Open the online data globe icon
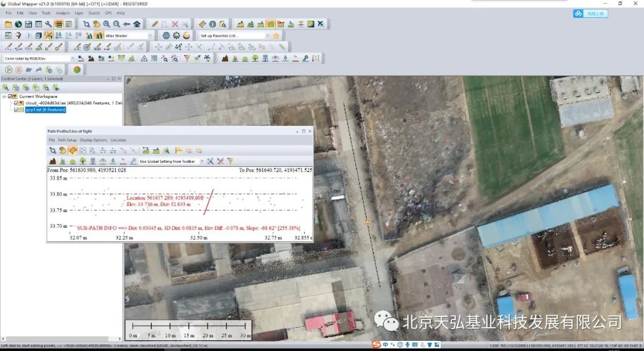The height and width of the screenshot is (351, 644). [x=18, y=24]
